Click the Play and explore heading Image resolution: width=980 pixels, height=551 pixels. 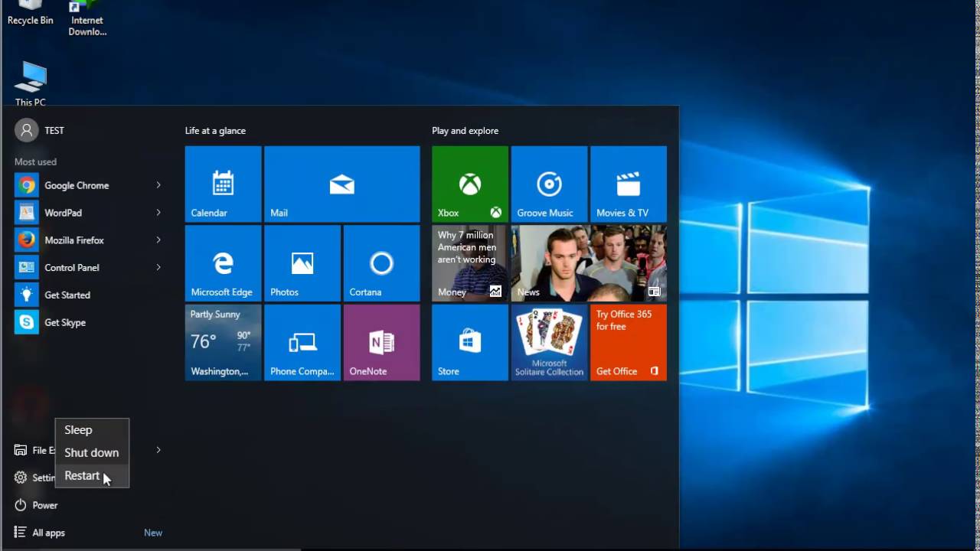(x=465, y=131)
